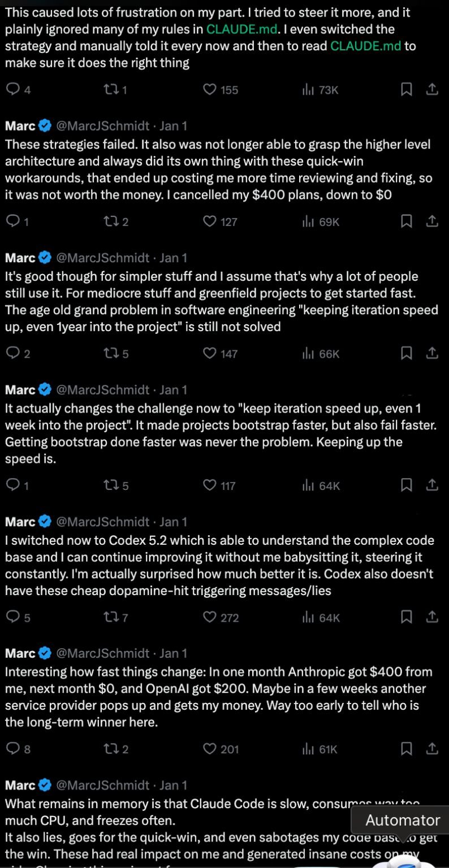Reply to the tweet with 8 replies
Screen dimensions: 449x868
(12, 749)
